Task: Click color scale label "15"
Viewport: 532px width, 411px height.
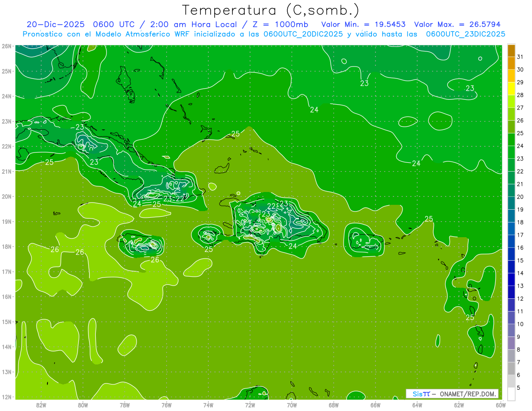Action: coord(520,260)
